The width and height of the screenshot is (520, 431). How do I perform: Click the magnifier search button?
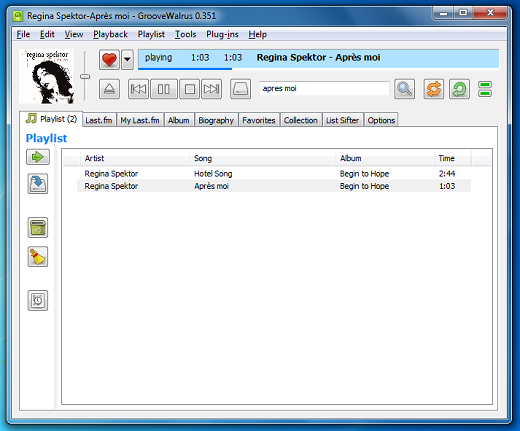point(404,89)
